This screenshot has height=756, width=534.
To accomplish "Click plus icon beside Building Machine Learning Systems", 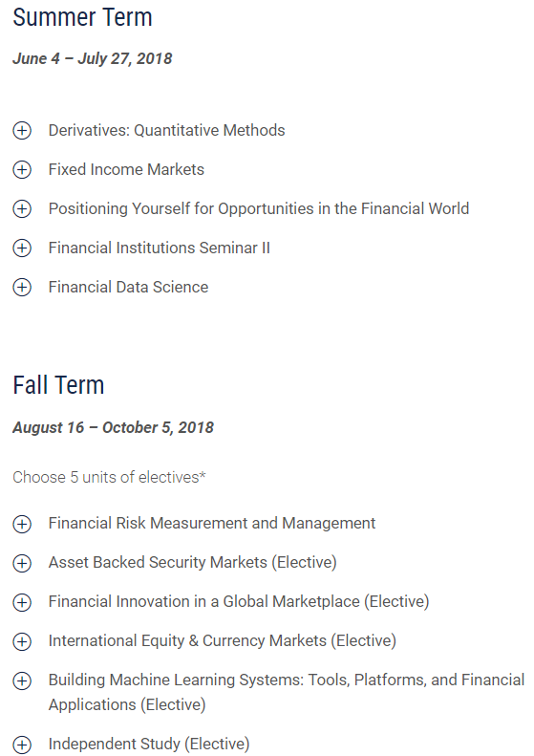I will (x=22, y=680).
